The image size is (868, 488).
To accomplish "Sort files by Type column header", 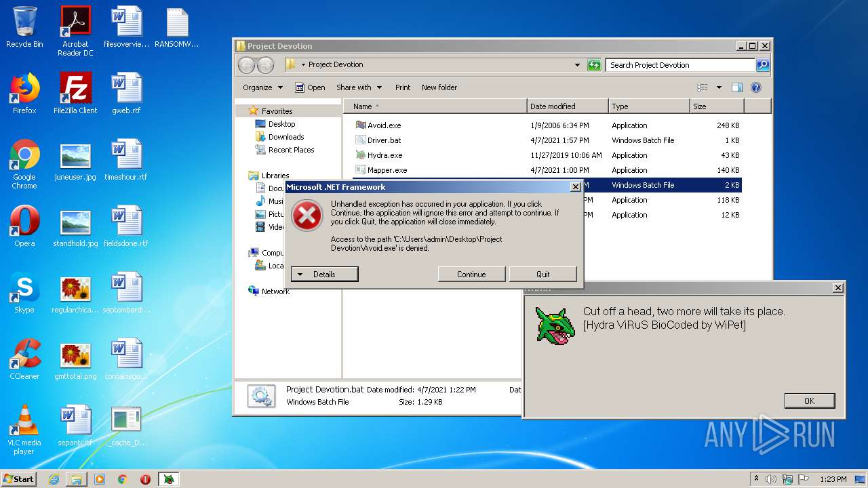I will coord(649,106).
